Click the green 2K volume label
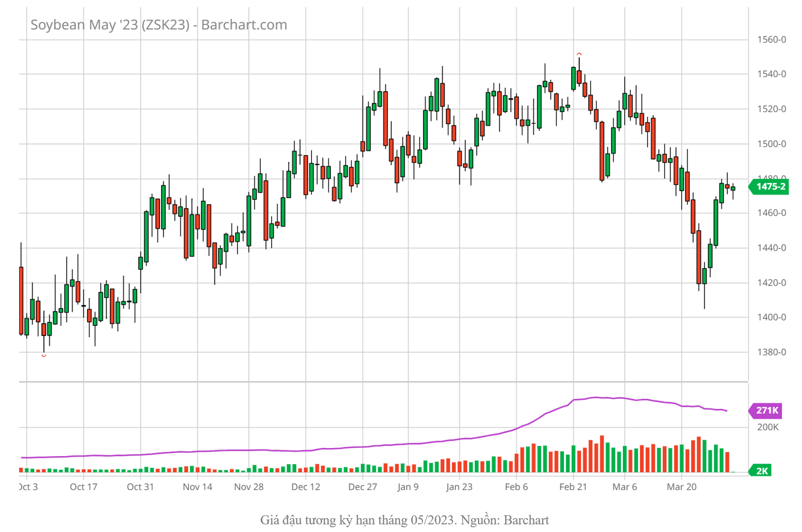802x532 pixels. pos(760,471)
